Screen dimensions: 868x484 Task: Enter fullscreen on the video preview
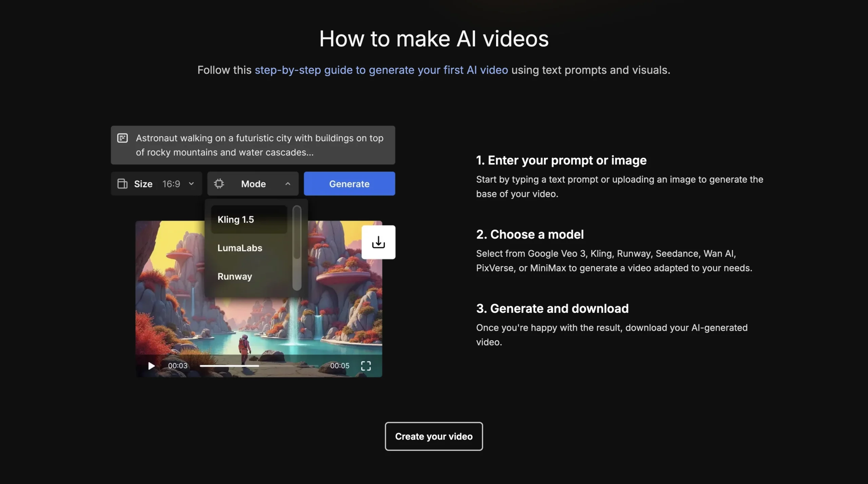366,365
